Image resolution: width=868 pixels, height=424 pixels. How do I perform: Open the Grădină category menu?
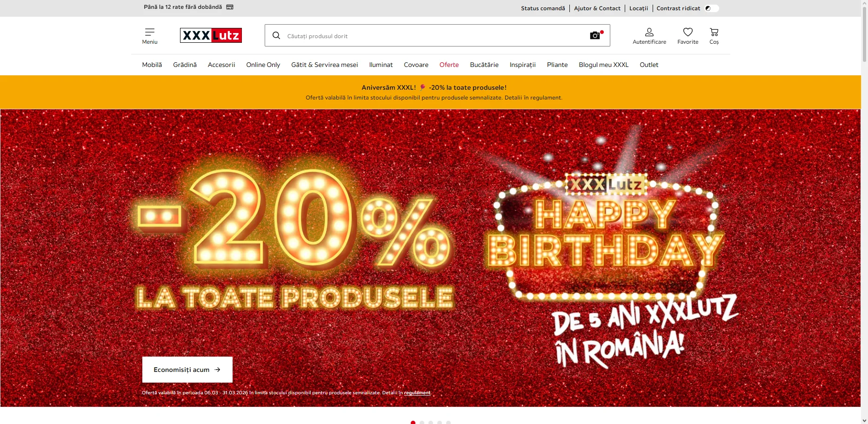(185, 65)
